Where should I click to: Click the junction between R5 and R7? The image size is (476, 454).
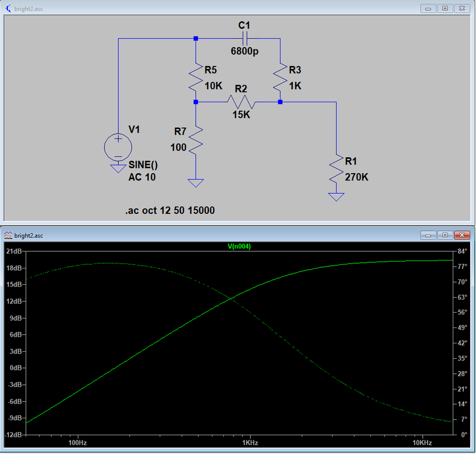(x=196, y=102)
